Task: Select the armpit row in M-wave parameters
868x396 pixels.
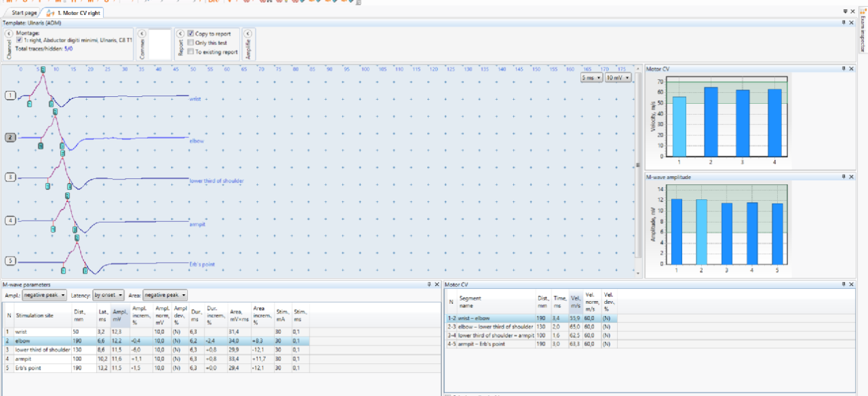Action: click(157, 358)
